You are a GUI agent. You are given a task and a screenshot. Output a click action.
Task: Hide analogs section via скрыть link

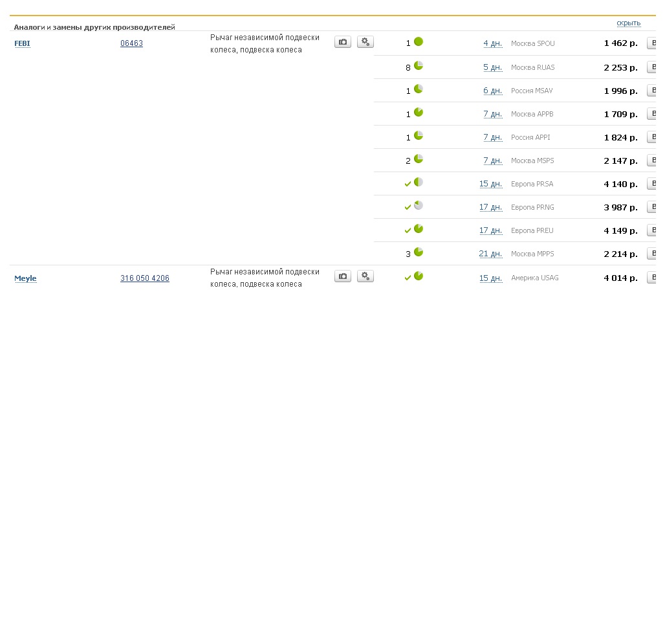(x=628, y=23)
